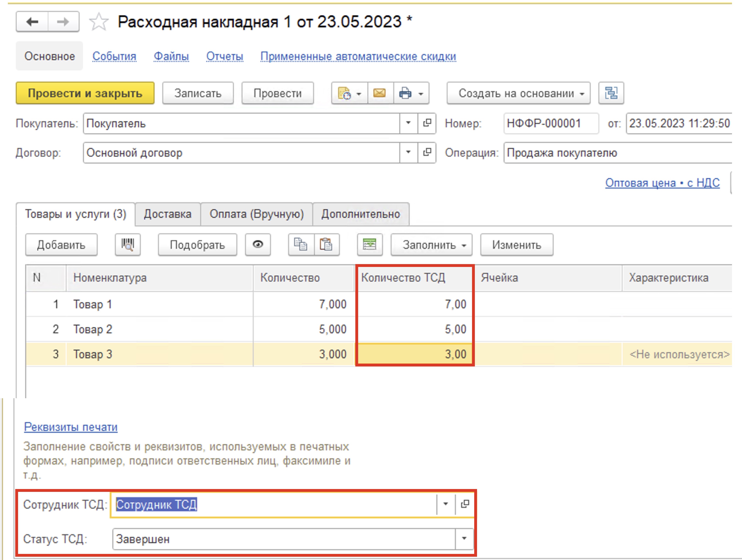Click the Количество column header
This screenshot has height=560, width=742.
pos(304,278)
